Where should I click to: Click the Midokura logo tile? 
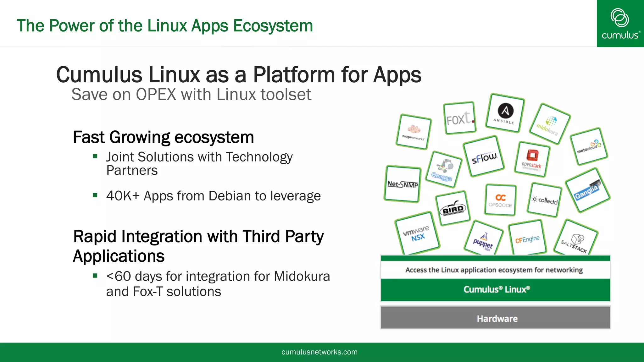tap(550, 124)
